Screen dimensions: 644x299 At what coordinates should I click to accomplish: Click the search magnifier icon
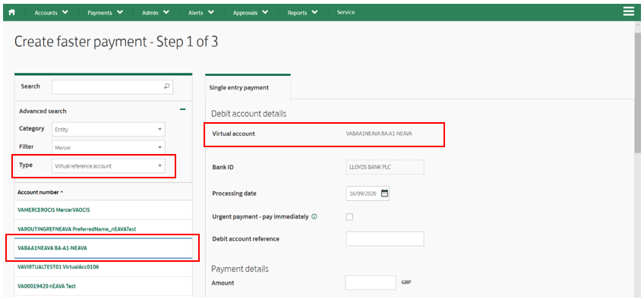click(166, 86)
